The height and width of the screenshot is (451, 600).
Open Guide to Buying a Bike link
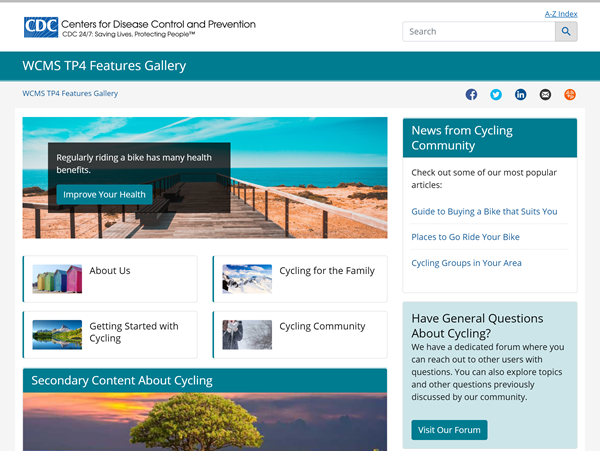click(484, 212)
